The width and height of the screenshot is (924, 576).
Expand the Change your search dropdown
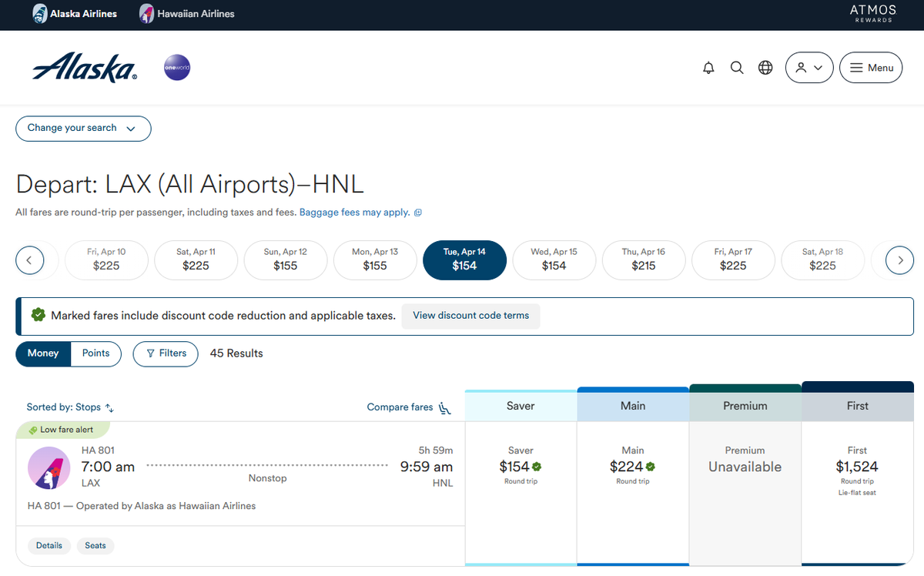(83, 129)
